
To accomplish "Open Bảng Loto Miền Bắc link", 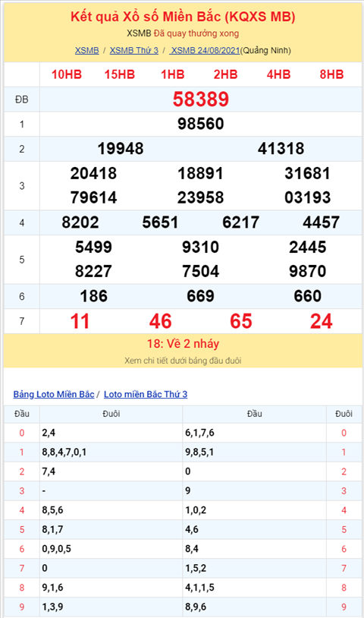I will (54, 394).
